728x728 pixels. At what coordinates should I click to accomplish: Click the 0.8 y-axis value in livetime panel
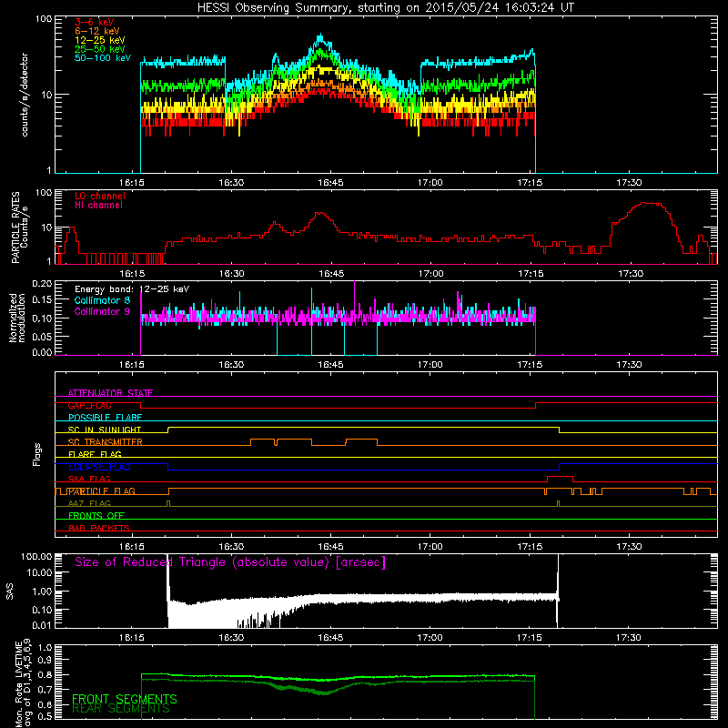pyautogui.click(x=45, y=674)
